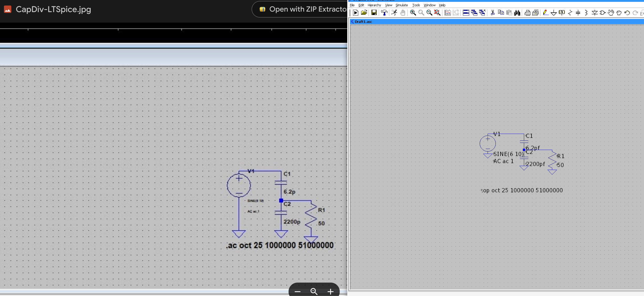Image resolution: width=644 pixels, height=296 pixels.
Task: Click the '.ac oct 25' directive in image viewer
Action: (280, 245)
